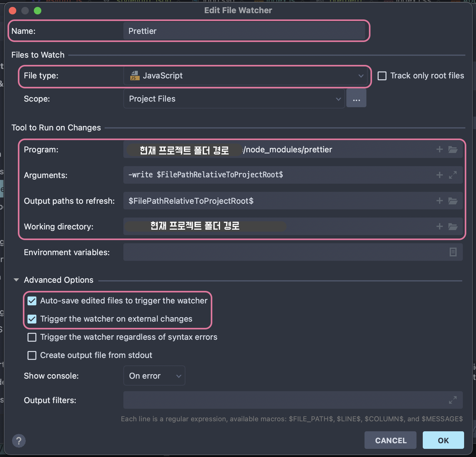Open the Scope dropdown showing Project Files

[x=234, y=99]
